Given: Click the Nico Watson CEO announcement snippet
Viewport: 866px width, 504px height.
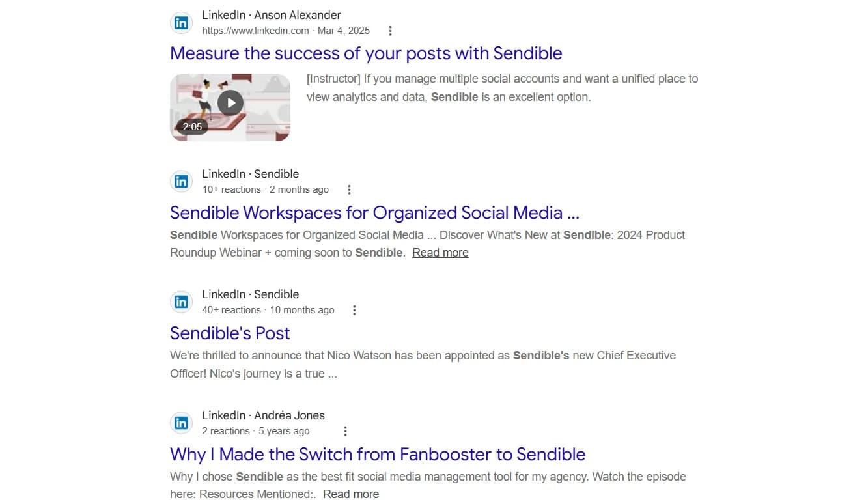Looking at the screenshot, I should click(x=423, y=365).
